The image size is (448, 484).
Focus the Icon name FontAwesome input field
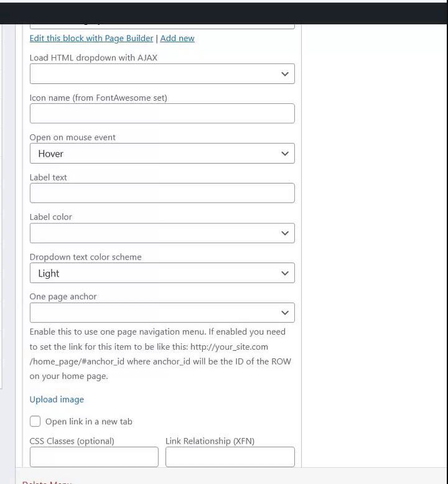162,113
